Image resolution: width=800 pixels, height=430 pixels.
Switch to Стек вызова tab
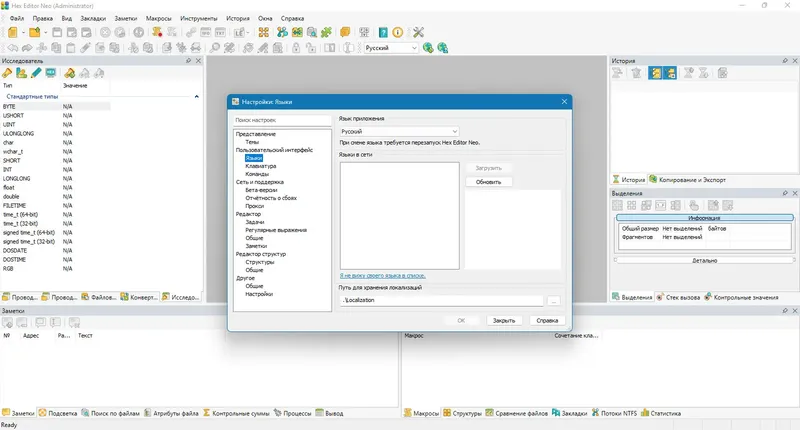point(679,297)
